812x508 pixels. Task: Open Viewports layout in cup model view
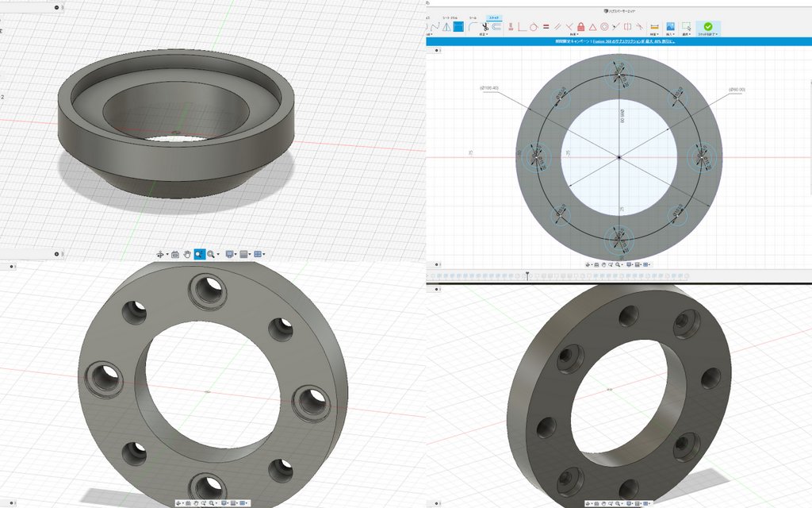pos(258,254)
